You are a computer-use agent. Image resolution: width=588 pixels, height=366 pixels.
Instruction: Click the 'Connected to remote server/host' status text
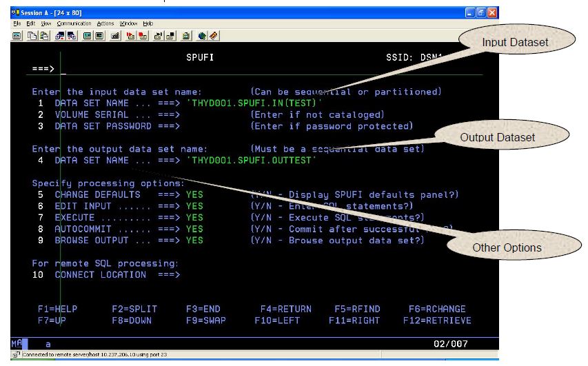(95, 354)
